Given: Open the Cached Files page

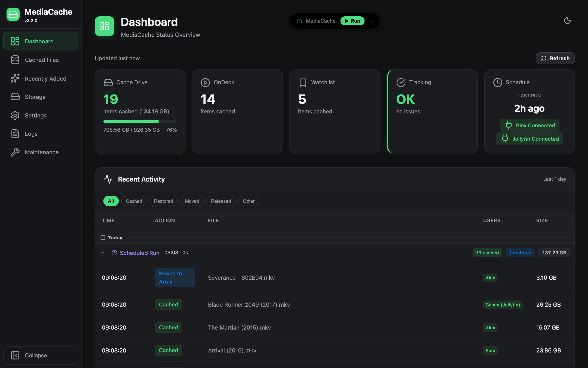Looking at the screenshot, I should 41,60.
